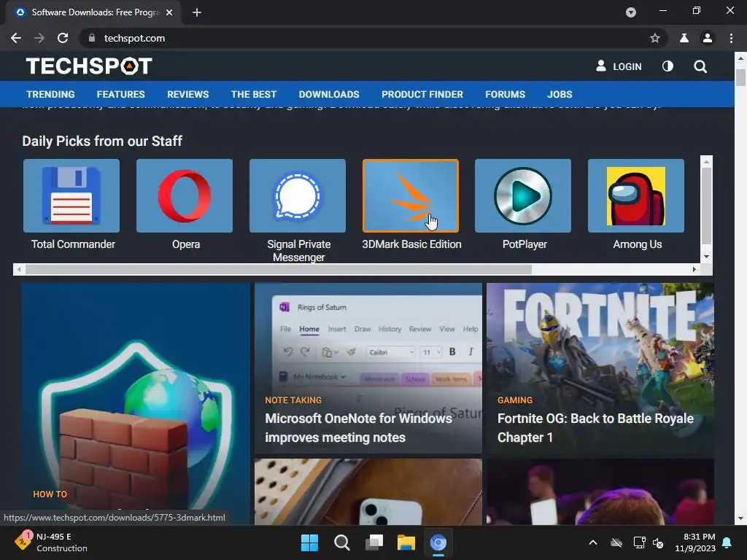Open the firewall shield HOW TO thumbnail
Viewport: 747px width, 560px height.
click(x=136, y=404)
